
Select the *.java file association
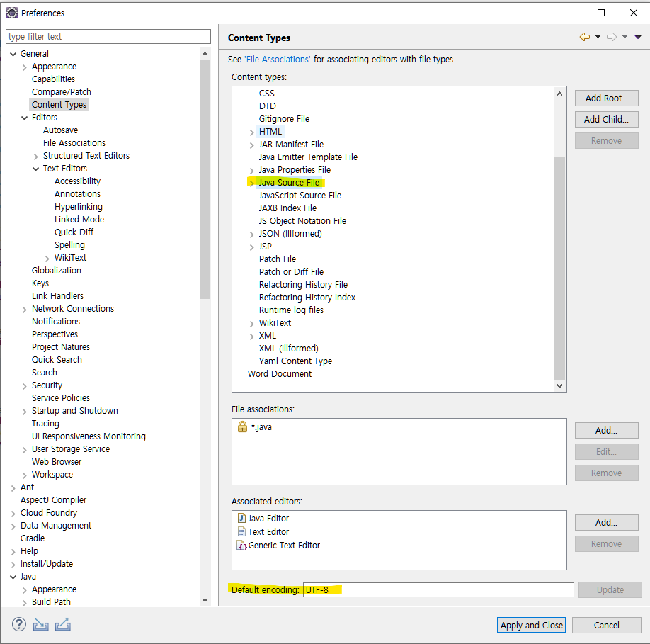pyautogui.click(x=261, y=426)
